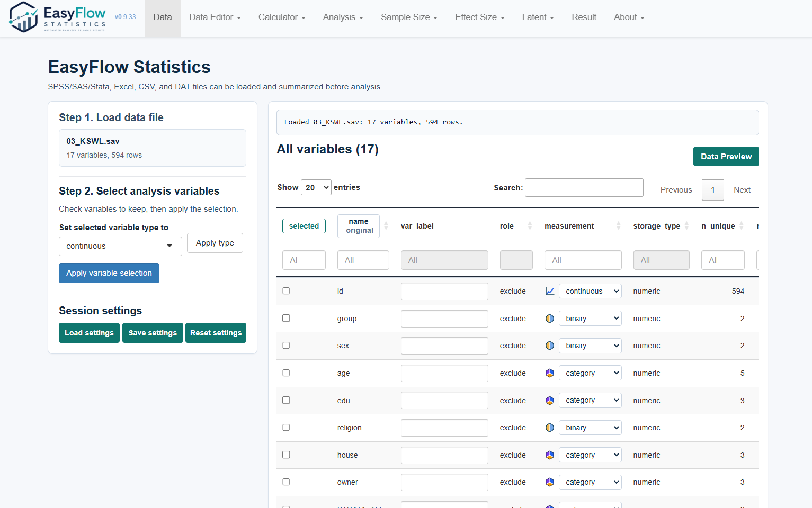Open the Sample Size menu
Image resolution: width=812 pixels, height=508 pixels.
pos(409,17)
